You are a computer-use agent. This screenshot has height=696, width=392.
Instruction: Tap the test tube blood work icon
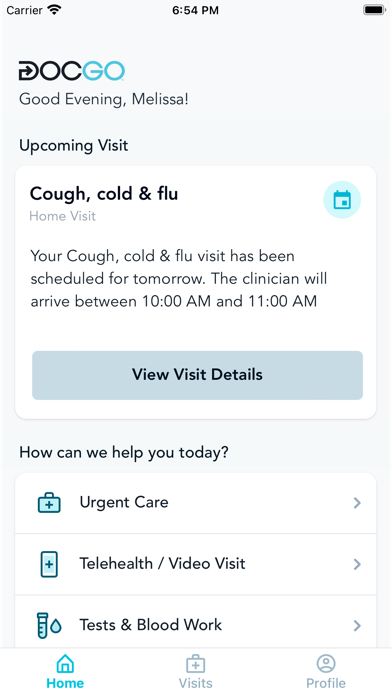49,625
